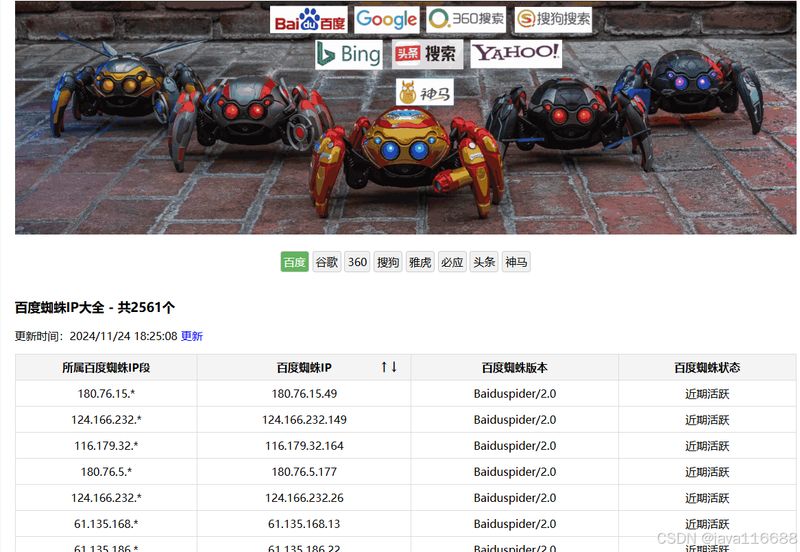Switch to the 神马 tab
This screenshot has height=552, width=800.
point(516,262)
